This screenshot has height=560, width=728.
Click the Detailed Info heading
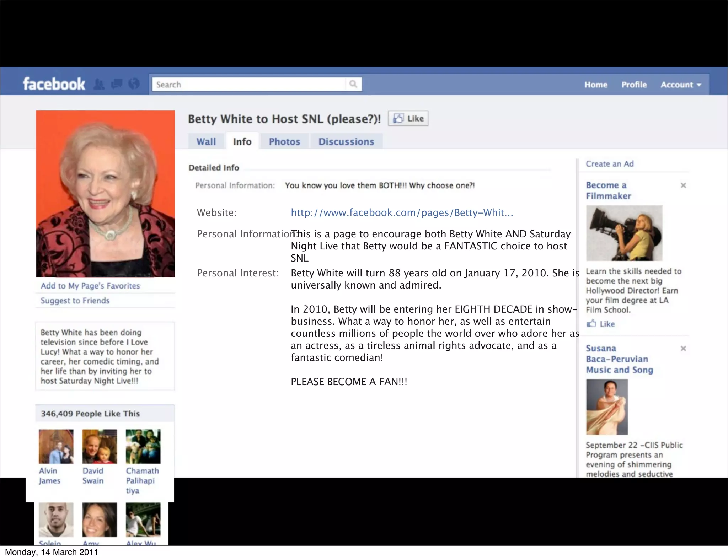tap(214, 168)
